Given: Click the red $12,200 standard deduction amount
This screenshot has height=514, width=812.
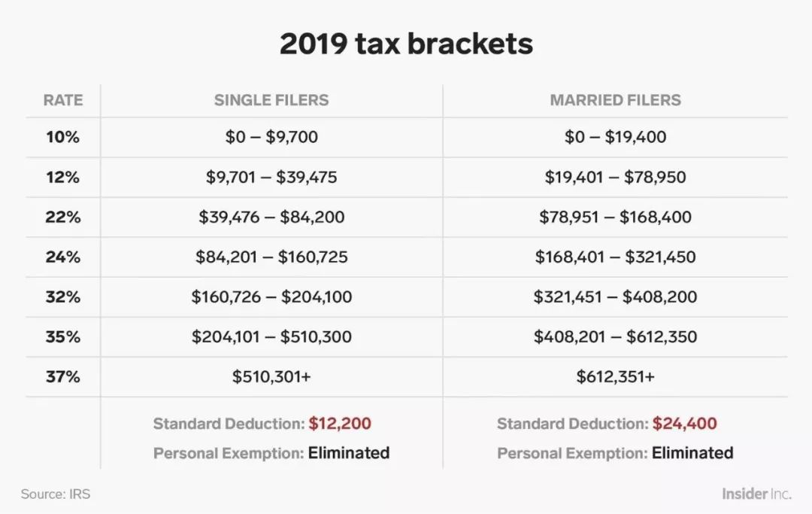Looking at the screenshot, I should pos(340,424).
